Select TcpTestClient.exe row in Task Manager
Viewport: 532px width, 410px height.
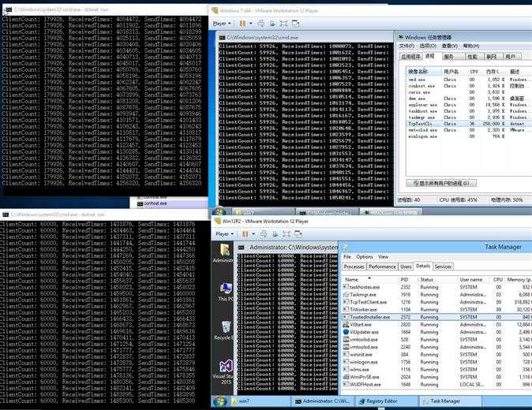pyautogui.click(x=437, y=302)
